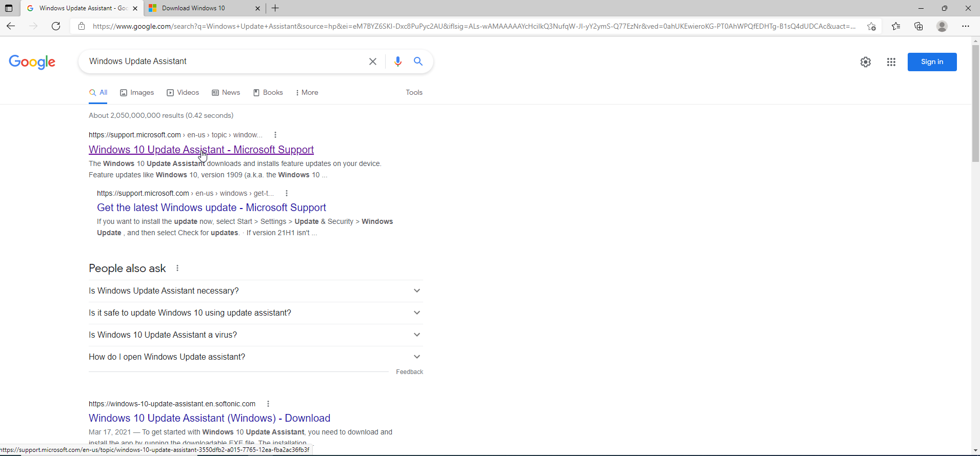Close the Download Windows 10 tab
This screenshot has height=456, width=980.
point(257,8)
